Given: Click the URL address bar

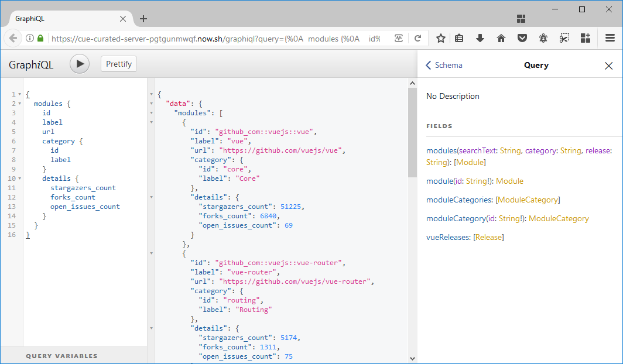Looking at the screenshot, I should coord(217,39).
